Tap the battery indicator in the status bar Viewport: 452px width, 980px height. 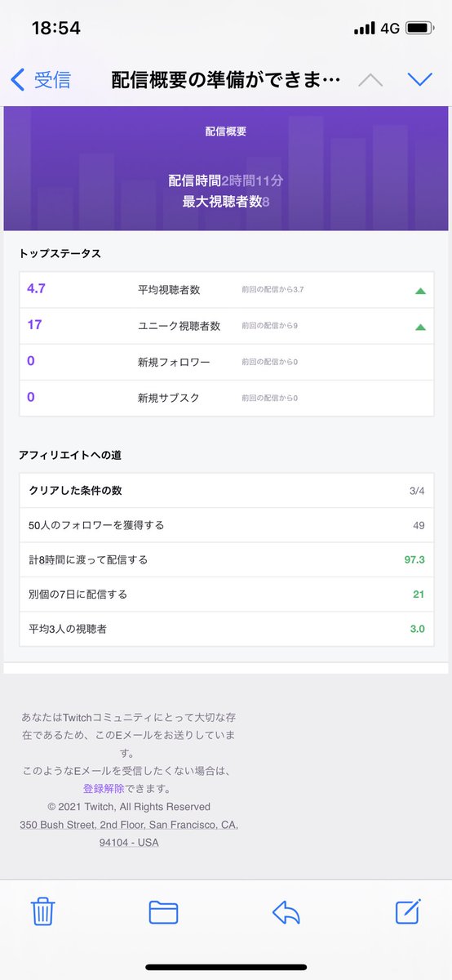(419, 28)
